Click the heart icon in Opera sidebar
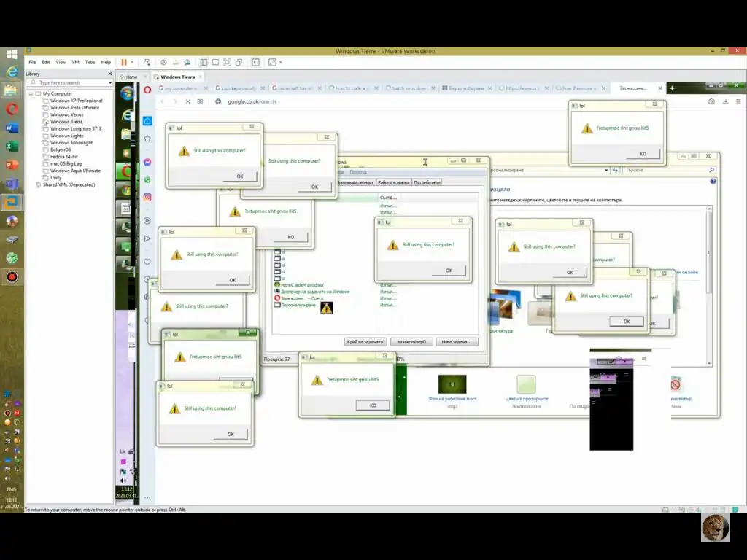The image size is (747, 560). (x=147, y=262)
